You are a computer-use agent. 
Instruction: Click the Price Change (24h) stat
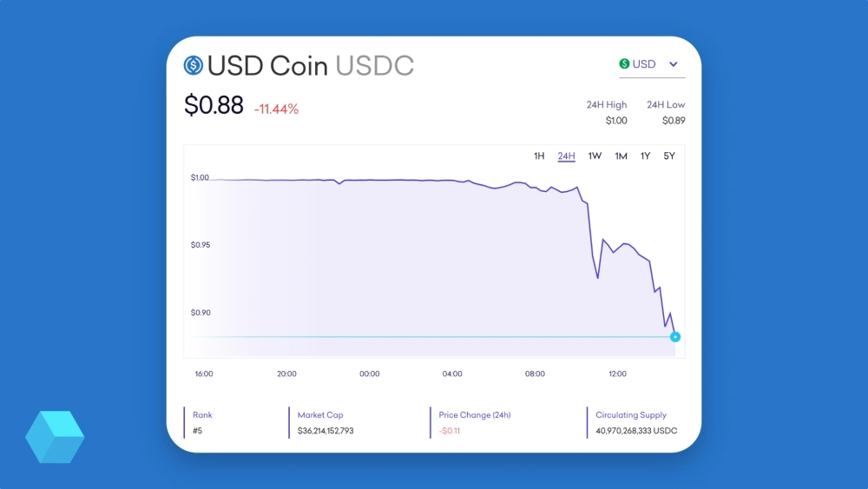point(450,431)
